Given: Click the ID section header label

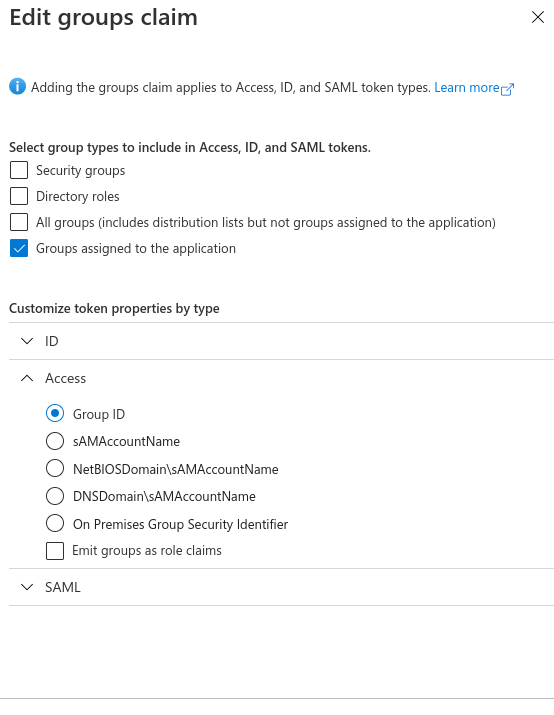Looking at the screenshot, I should (52, 341).
